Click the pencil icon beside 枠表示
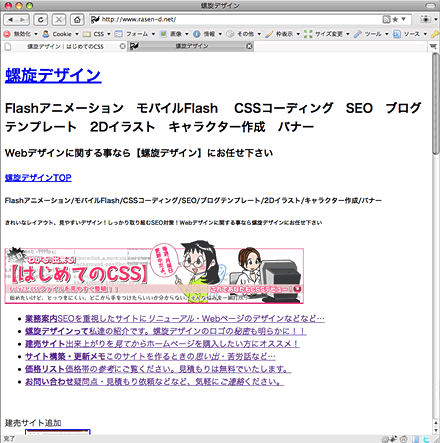Screen dimensions: 440x443 pyautogui.click(x=269, y=34)
